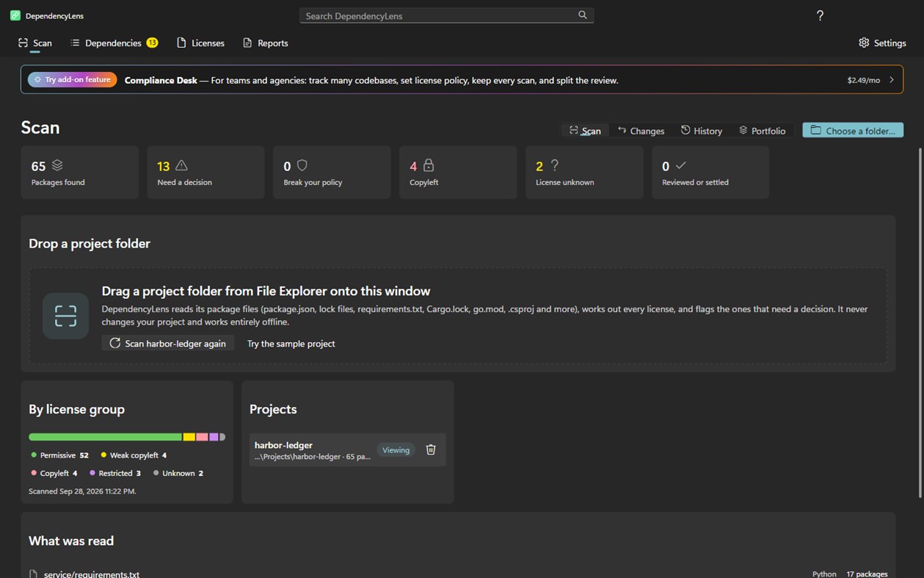924x578 pixels.
Task: Click the $2.49/mo price in the banner
Action: pos(863,80)
